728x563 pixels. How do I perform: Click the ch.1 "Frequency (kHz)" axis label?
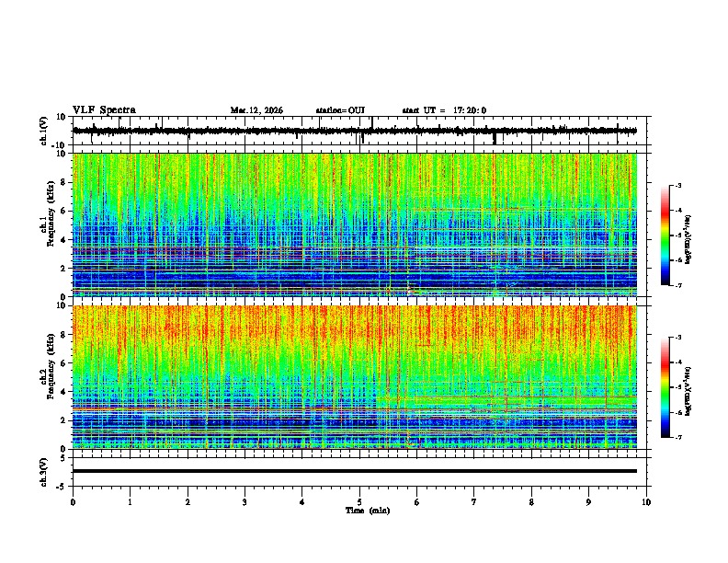coord(51,213)
